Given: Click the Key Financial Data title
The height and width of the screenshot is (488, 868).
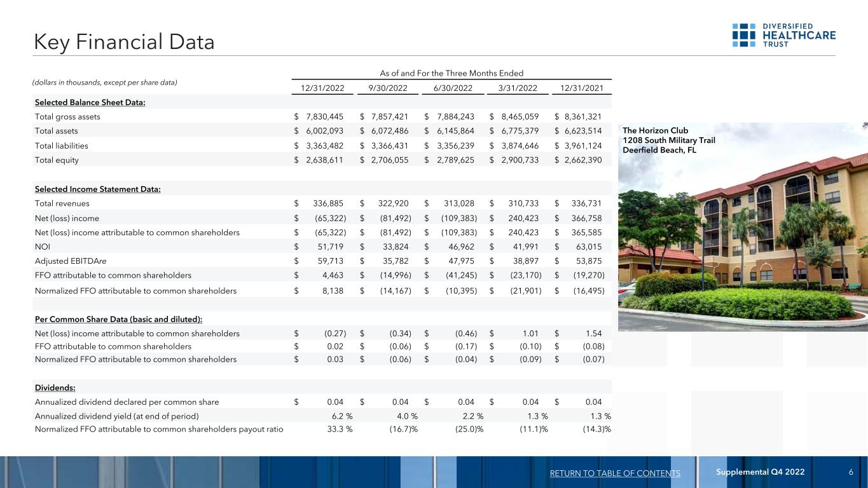Looking at the screenshot, I should tap(124, 42).
